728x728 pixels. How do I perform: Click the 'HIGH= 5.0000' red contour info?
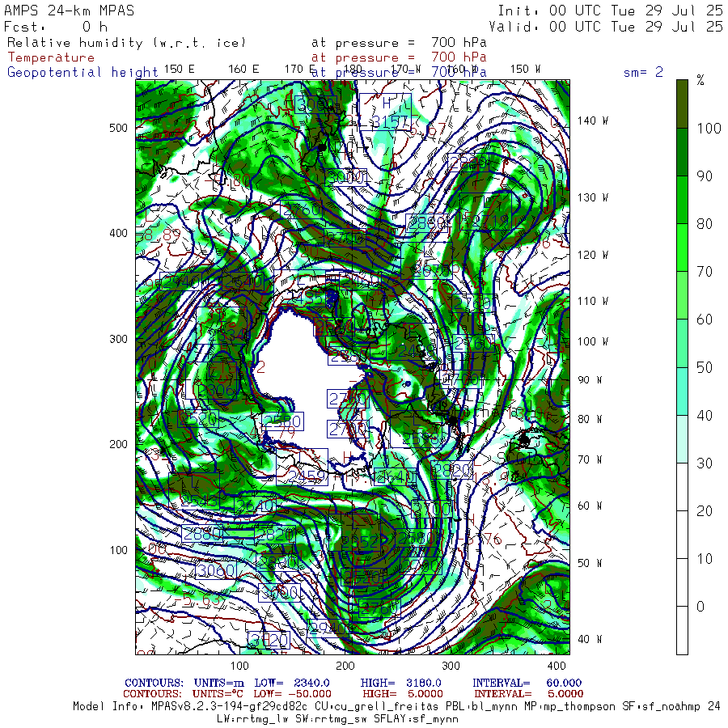tap(403, 694)
